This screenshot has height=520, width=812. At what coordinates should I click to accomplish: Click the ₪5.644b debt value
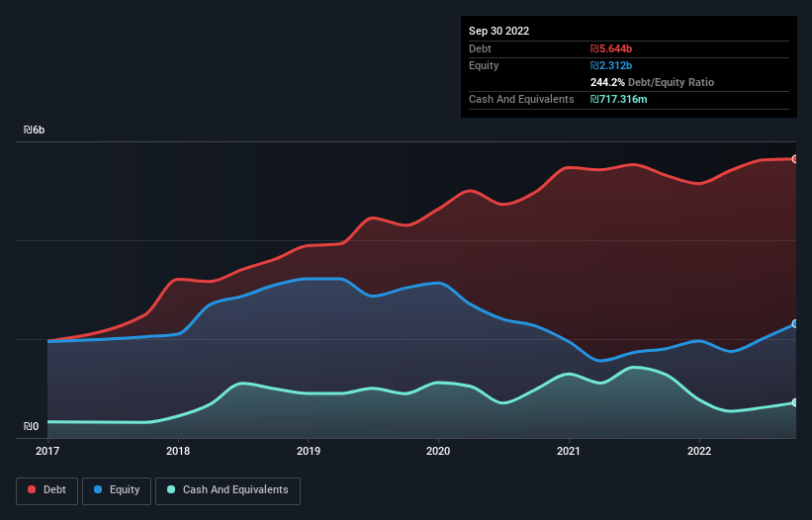tap(611, 48)
